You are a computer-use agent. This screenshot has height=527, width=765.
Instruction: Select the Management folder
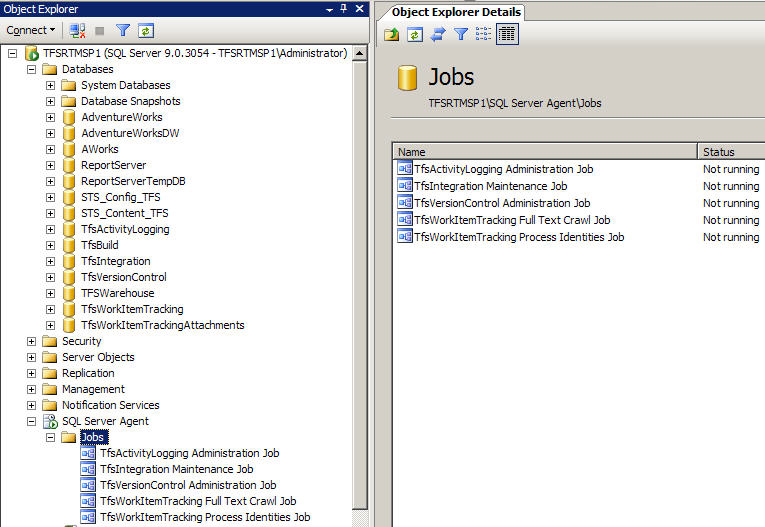(x=93, y=389)
